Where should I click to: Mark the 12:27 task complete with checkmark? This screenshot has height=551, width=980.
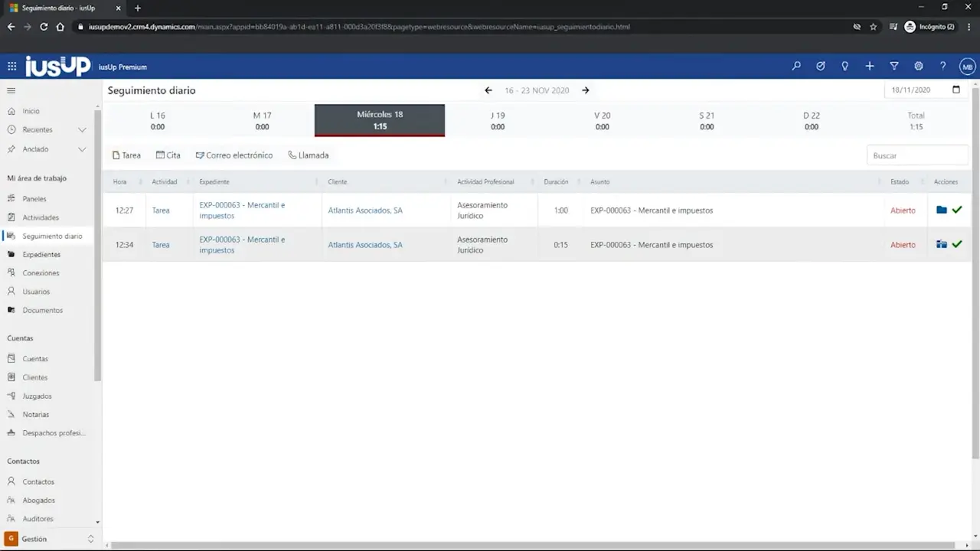pos(957,210)
